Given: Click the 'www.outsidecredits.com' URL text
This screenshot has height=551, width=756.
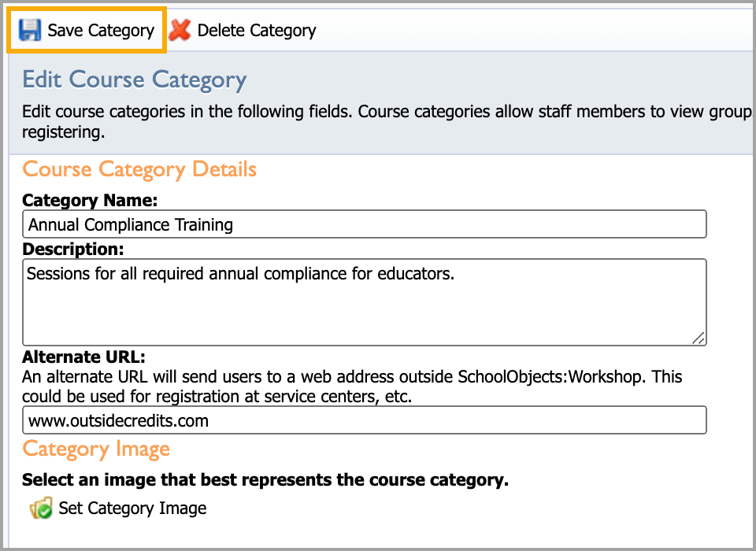Looking at the screenshot, I should [x=118, y=421].
